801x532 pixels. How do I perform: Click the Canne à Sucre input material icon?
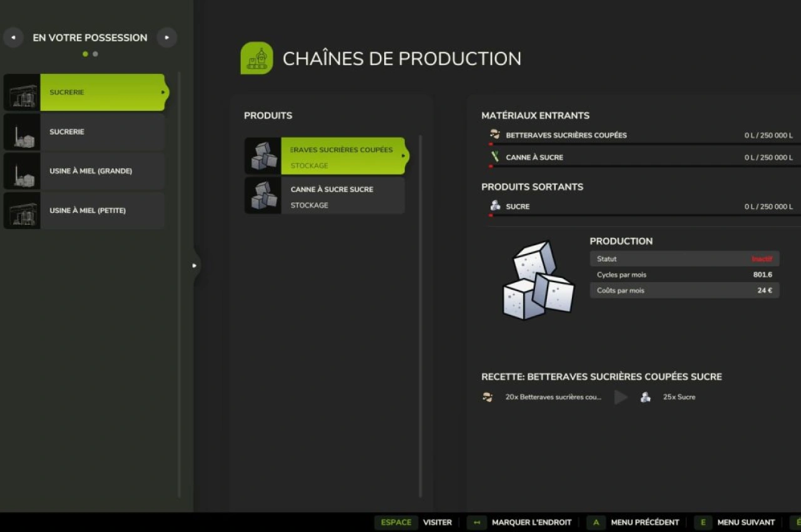click(x=495, y=157)
